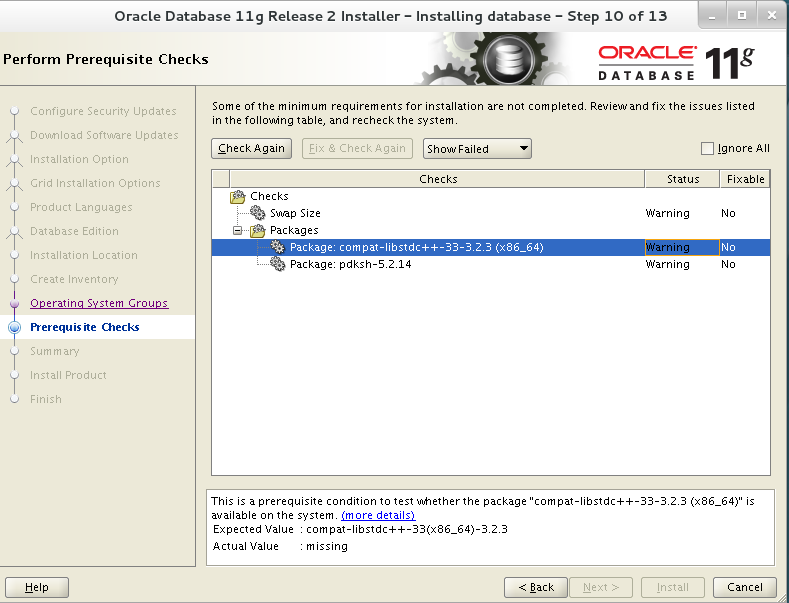Select the compat-libstdc++-33-3.2.3 package row

(x=491, y=247)
